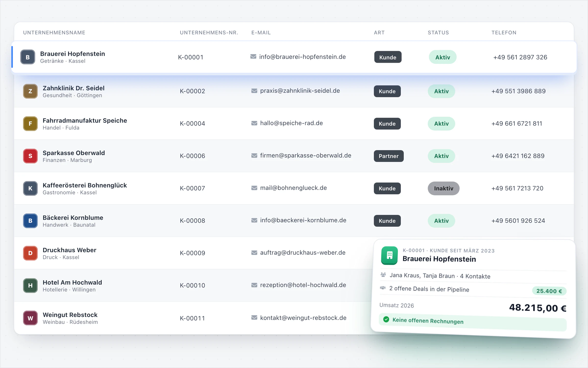Viewport: 588px width, 368px height.
Task: Click the B avatar for Bäckerei Kornblume
Action: (x=30, y=221)
